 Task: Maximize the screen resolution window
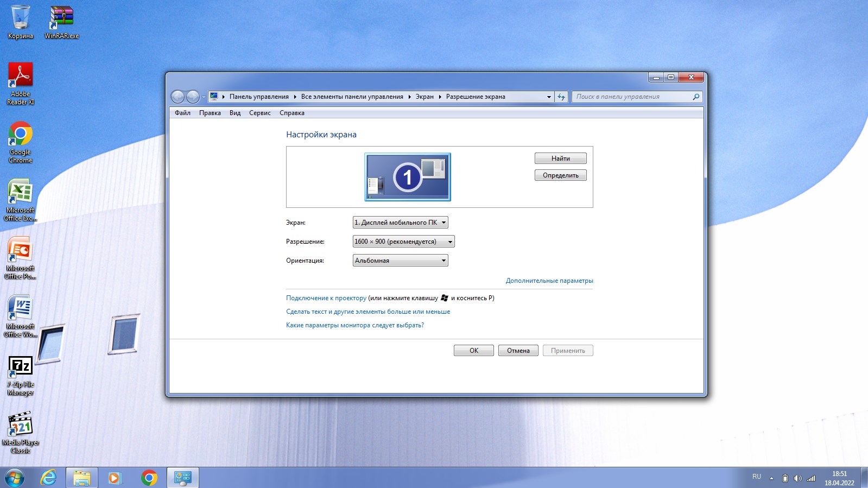click(671, 77)
